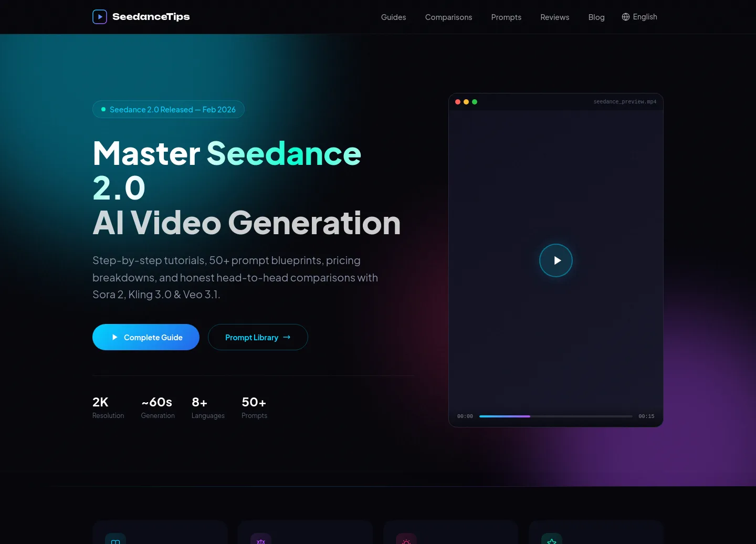Screen dimensions: 756x544
Task: Click the arrow icon in Prompt Library
Action: pos(287,337)
